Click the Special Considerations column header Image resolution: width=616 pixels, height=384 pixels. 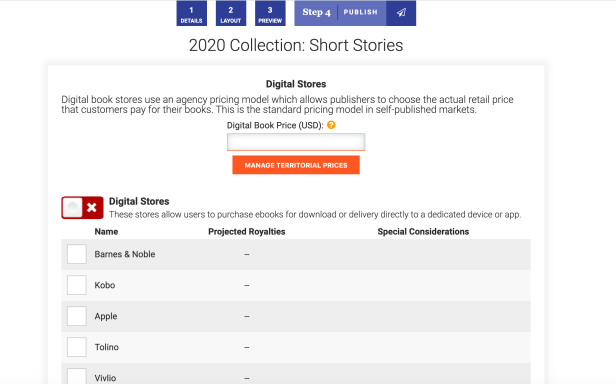(423, 232)
